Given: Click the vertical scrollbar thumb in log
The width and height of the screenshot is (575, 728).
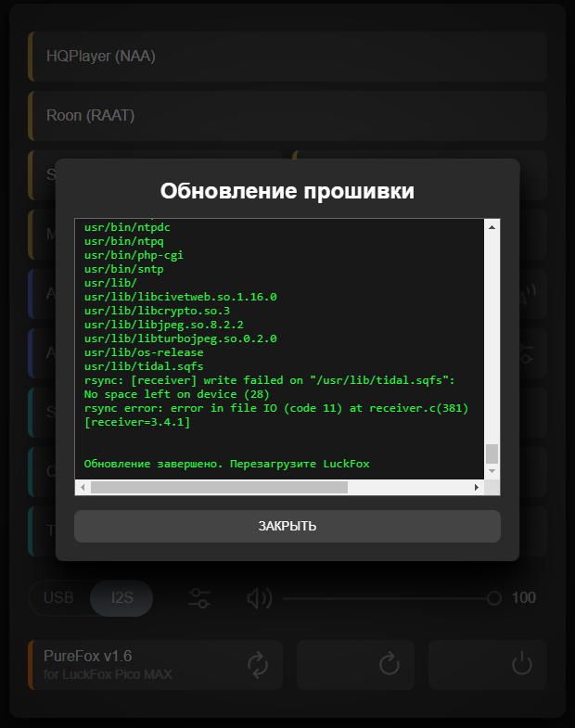Looking at the screenshot, I should point(492,453).
